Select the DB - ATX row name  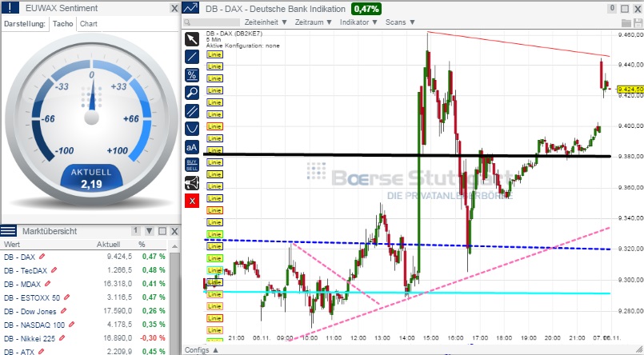[x=19, y=352]
